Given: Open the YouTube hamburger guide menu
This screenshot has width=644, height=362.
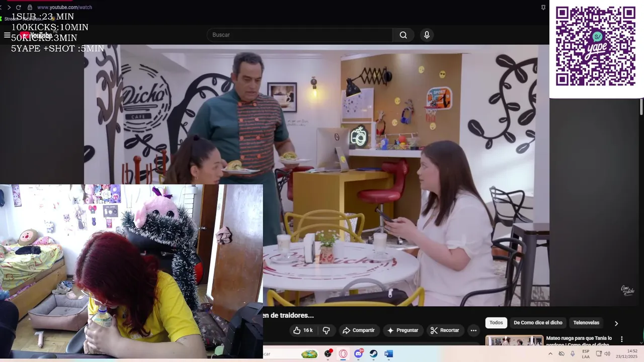Looking at the screenshot, I should point(7,35).
